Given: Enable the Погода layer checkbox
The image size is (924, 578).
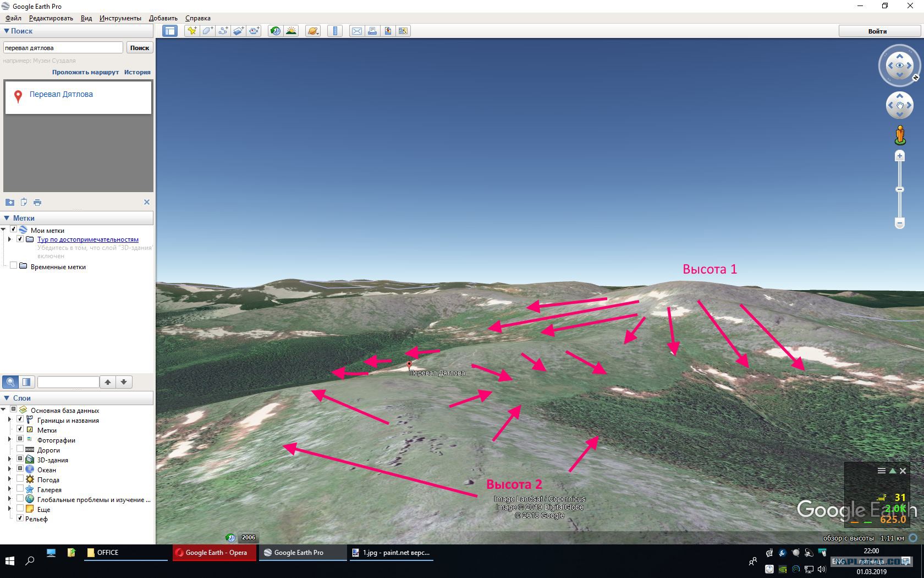Looking at the screenshot, I should 20,479.
